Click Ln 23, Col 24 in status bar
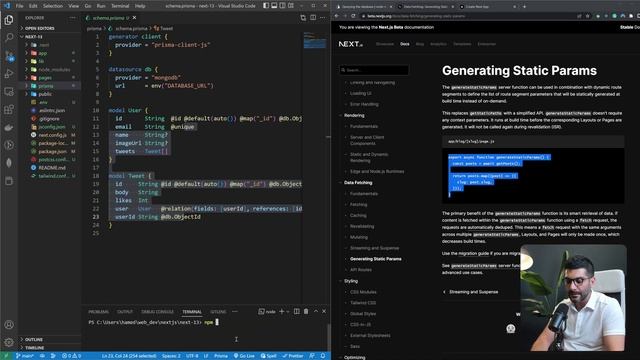This screenshot has height=360, width=640. pyautogui.click(x=129, y=356)
